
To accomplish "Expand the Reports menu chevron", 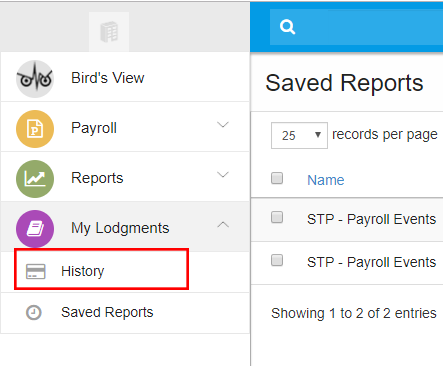I will coord(223,175).
